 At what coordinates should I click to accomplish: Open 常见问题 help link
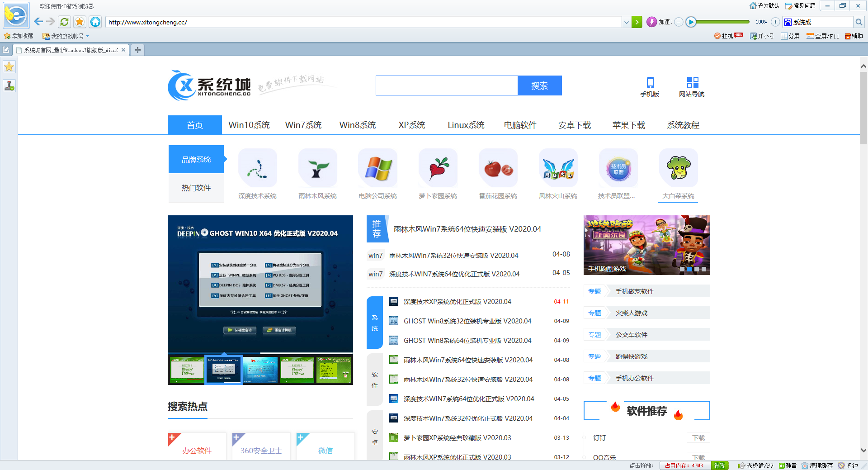[800, 6]
